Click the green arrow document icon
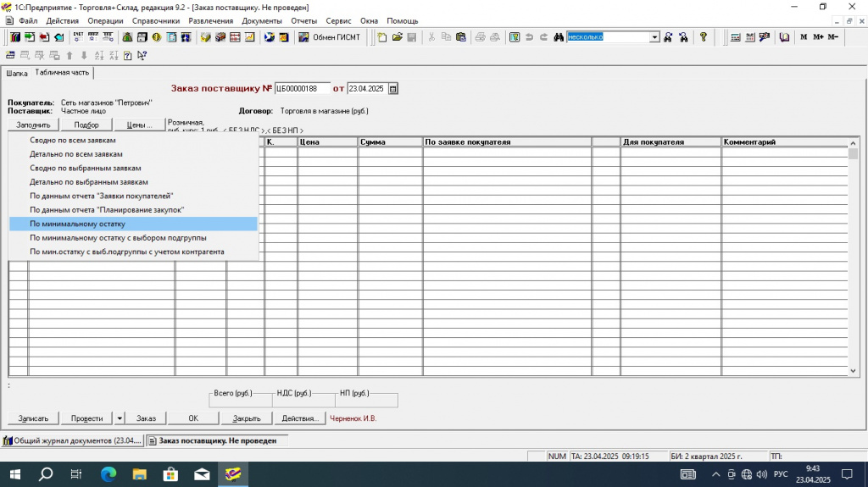The height and width of the screenshot is (487, 868). click(30, 37)
